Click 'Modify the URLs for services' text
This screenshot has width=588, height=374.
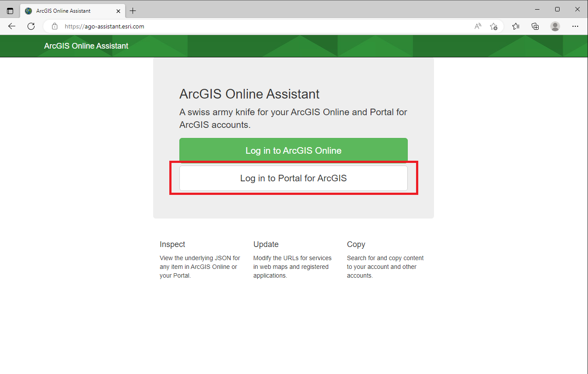pos(292,267)
